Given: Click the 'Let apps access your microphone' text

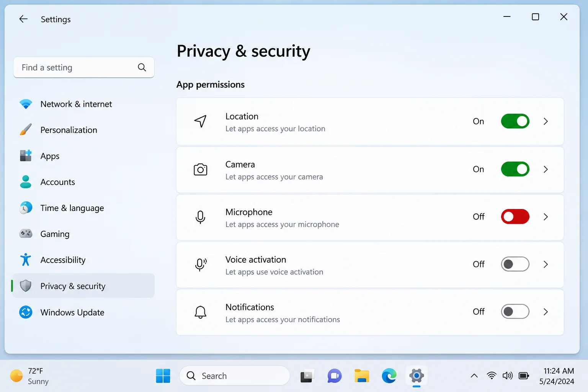Looking at the screenshot, I should point(282,224).
